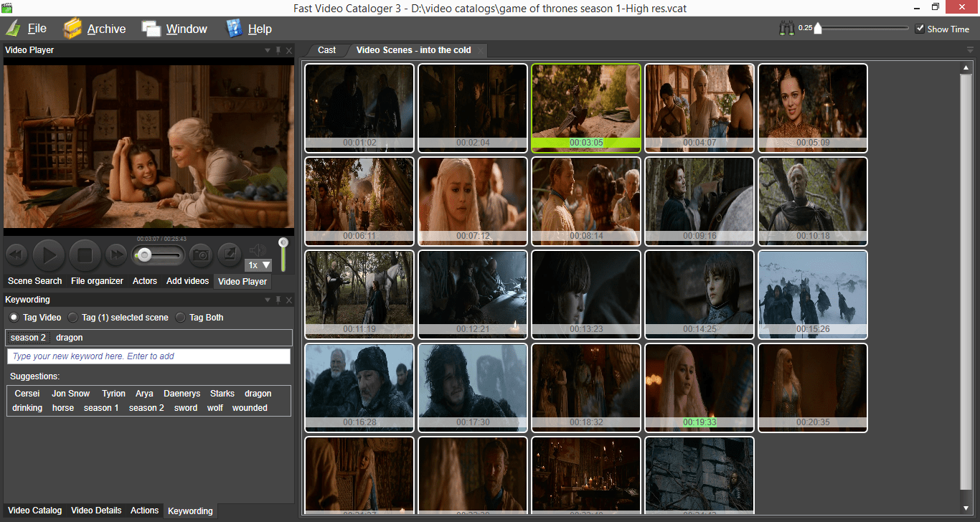The height and width of the screenshot is (522, 980).
Task: Mute audio with the speaker icon
Action: pyautogui.click(x=257, y=250)
